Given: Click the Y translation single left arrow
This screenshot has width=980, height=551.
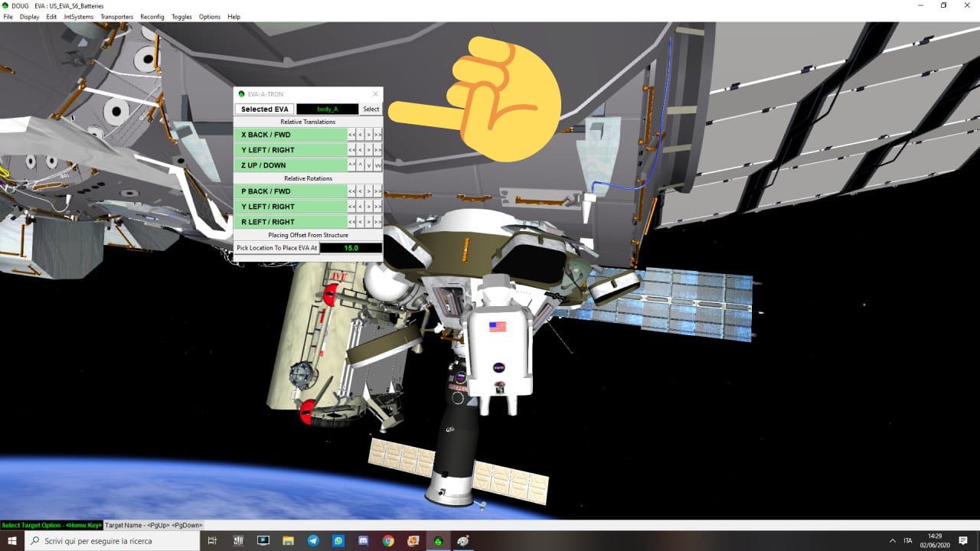Looking at the screenshot, I should (x=360, y=150).
